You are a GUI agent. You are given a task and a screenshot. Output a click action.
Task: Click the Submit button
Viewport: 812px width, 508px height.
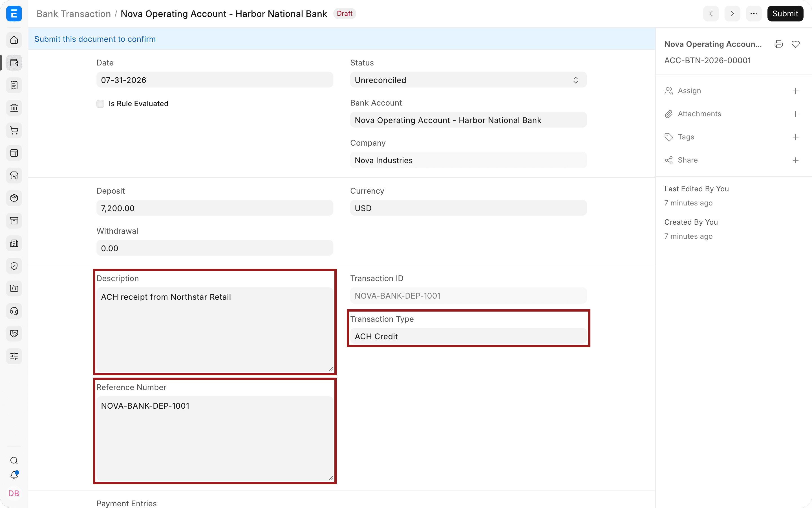tap(785, 14)
